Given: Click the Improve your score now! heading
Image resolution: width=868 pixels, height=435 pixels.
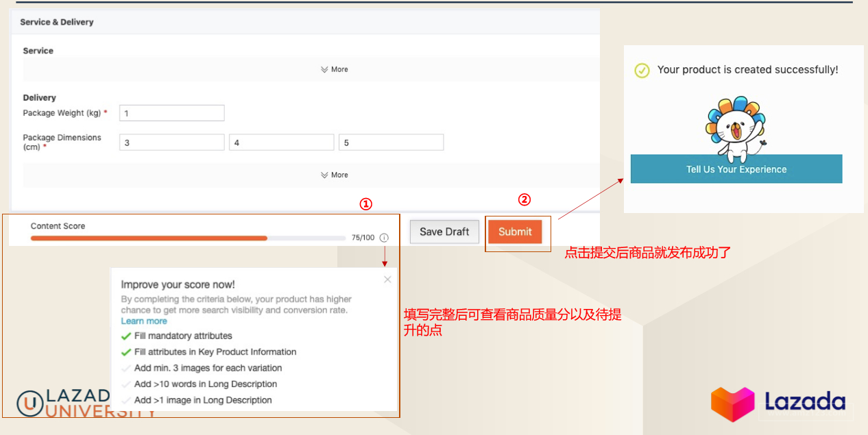Looking at the screenshot, I should click(x=178, y=284).
